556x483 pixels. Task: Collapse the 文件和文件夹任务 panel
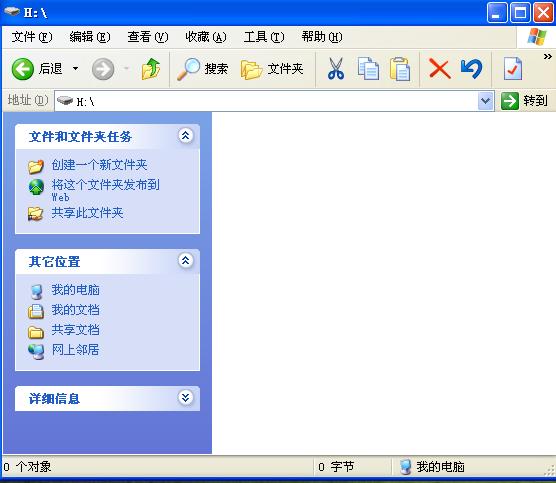pos(185,135)
